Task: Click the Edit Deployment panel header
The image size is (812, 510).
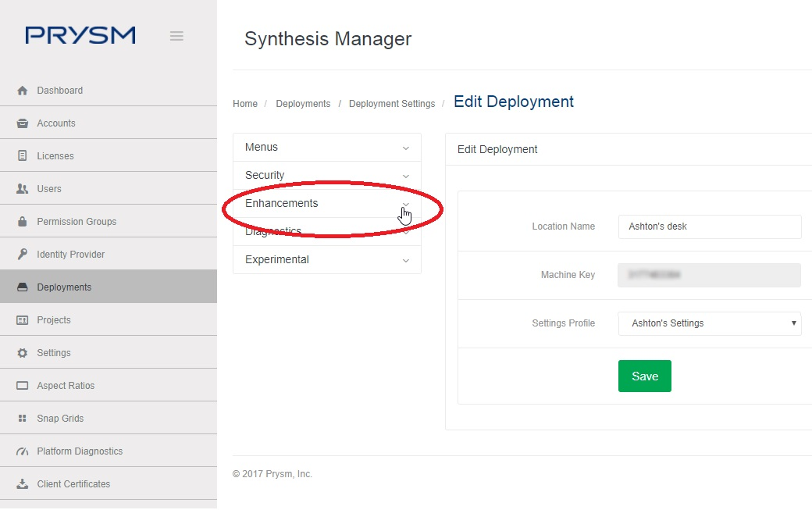Action: point(497,149)
